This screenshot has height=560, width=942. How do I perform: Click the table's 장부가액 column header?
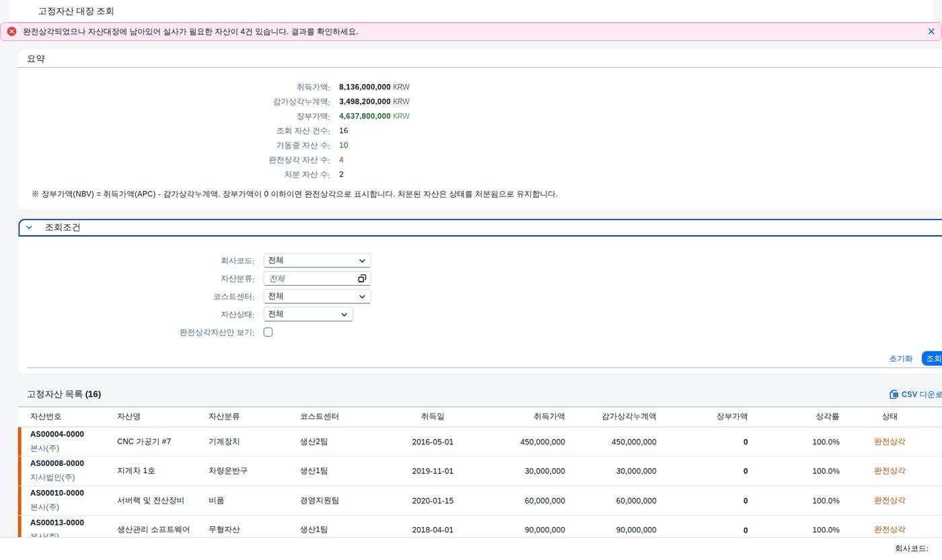732,417
